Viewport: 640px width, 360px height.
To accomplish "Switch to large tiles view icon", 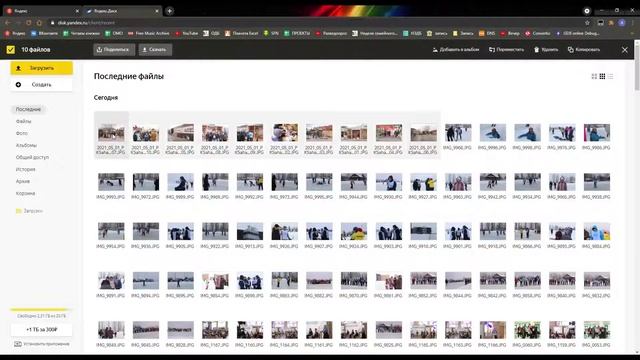I will coord(594,76).
